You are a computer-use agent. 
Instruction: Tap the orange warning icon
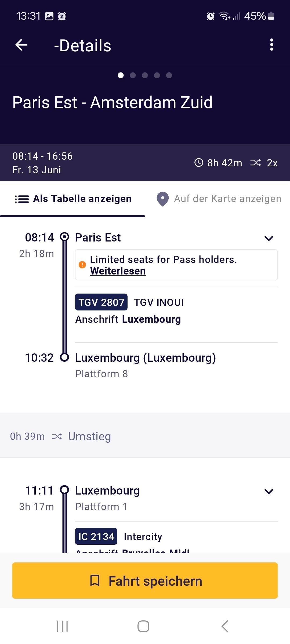click(82, 265)
